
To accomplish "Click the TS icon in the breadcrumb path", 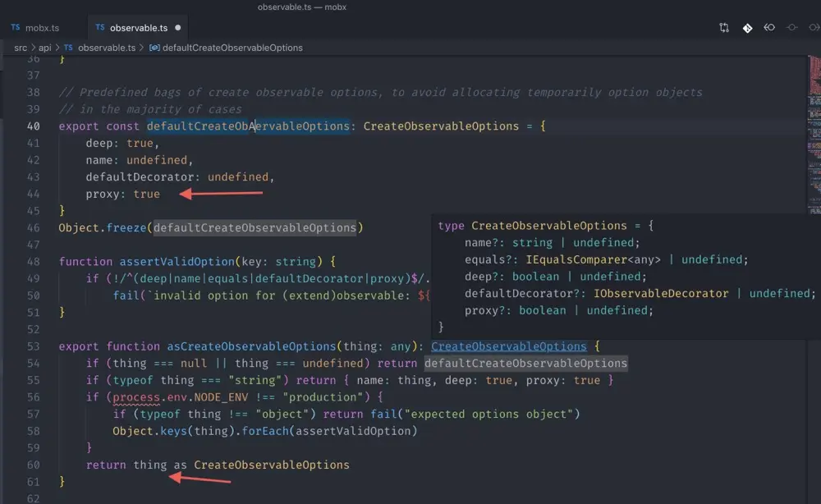I will [67, 48].
